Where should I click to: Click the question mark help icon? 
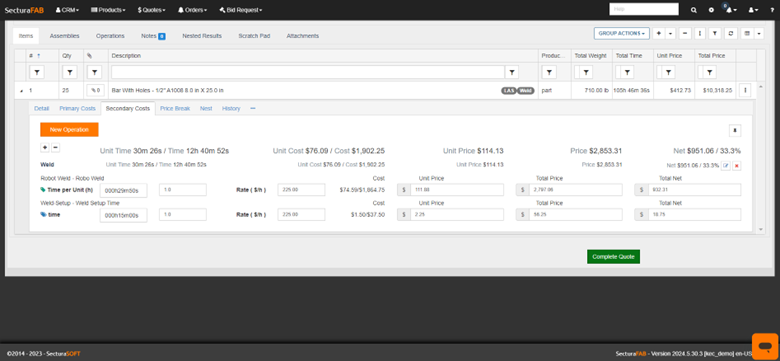(772, 10)
